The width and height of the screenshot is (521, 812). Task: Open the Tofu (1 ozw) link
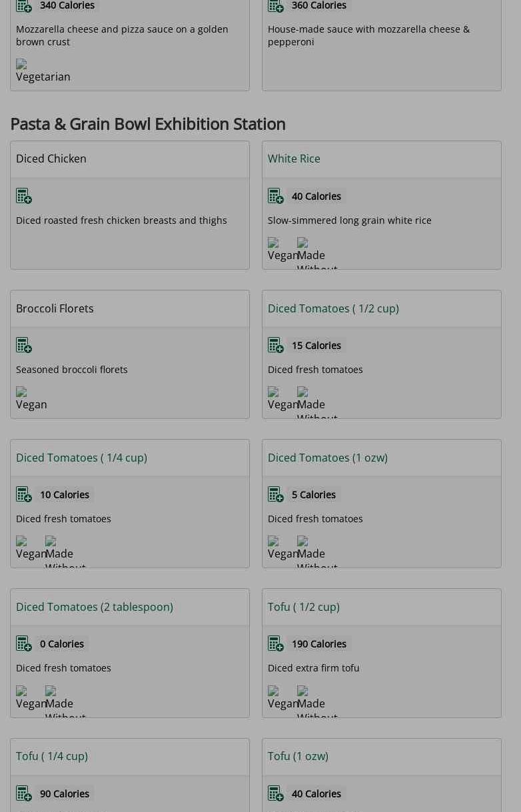click(x=298, y=756)
